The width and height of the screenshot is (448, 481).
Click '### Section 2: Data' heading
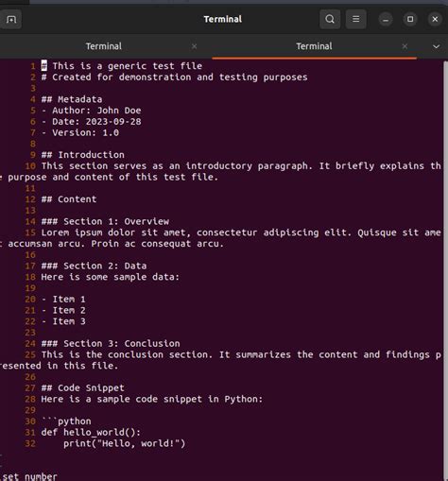pyautogui.click(x=94, y=266)
